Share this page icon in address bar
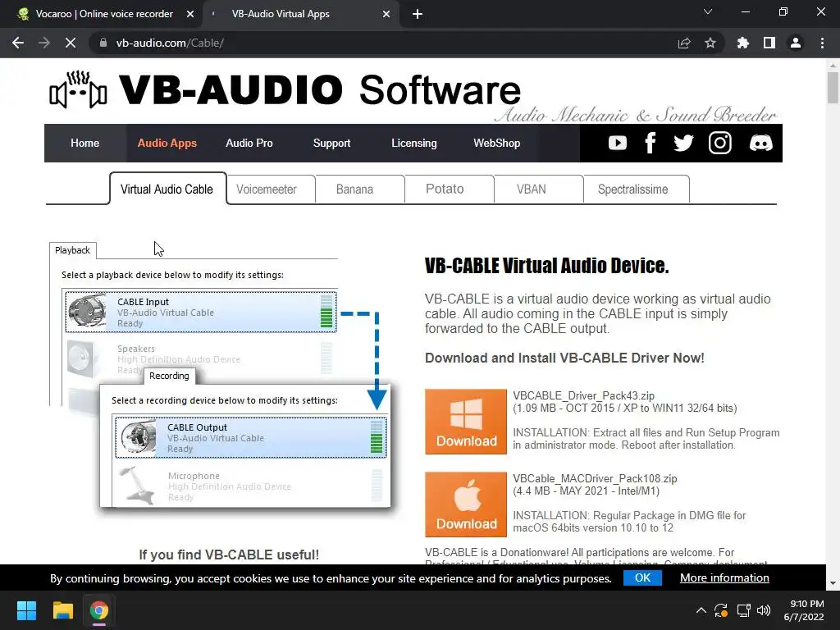The height and width of the screenshot is (630, 840). coord(684,43)
